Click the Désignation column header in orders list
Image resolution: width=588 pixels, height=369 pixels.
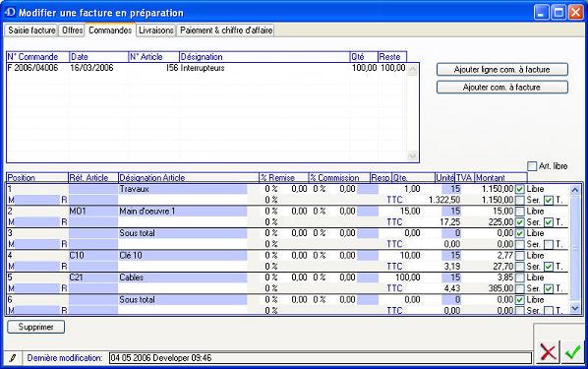coord(265,57)
